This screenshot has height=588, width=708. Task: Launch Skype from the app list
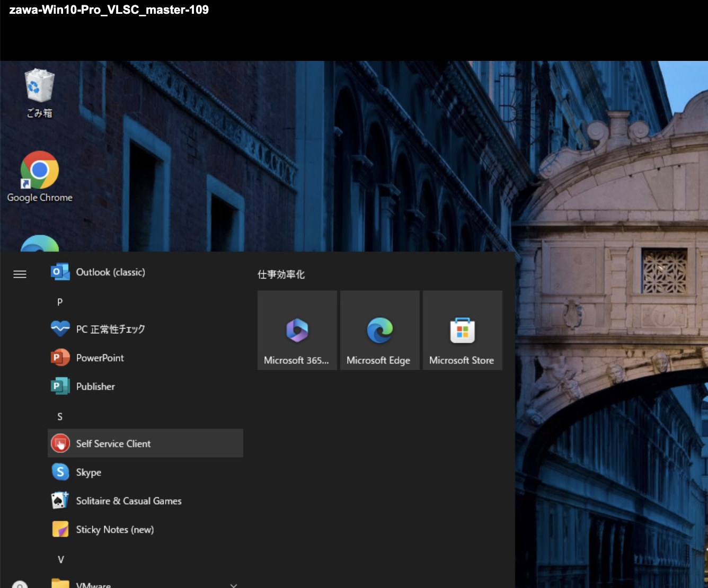pyautogui.click(x=88, y=473)
